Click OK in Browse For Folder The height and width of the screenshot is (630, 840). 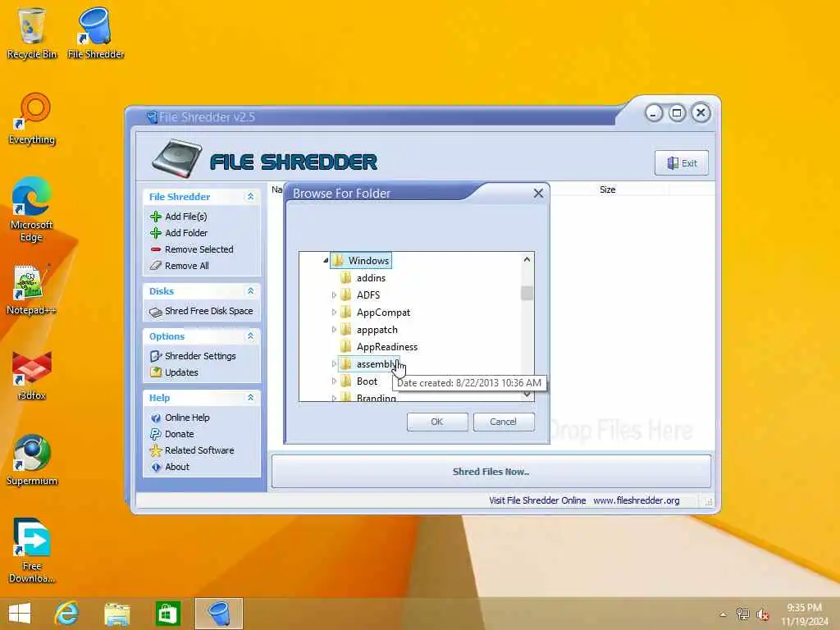pos(437,422)
